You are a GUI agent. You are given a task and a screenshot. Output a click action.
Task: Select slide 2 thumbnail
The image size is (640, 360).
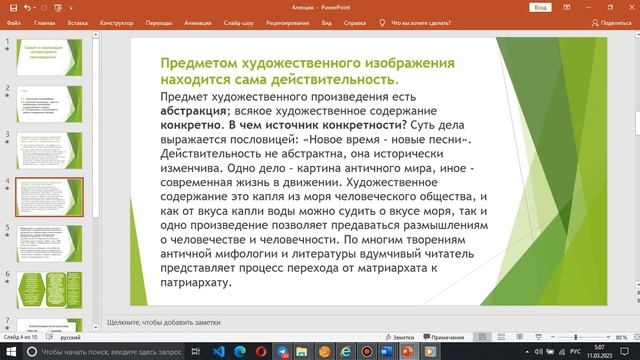pos(49,104)
